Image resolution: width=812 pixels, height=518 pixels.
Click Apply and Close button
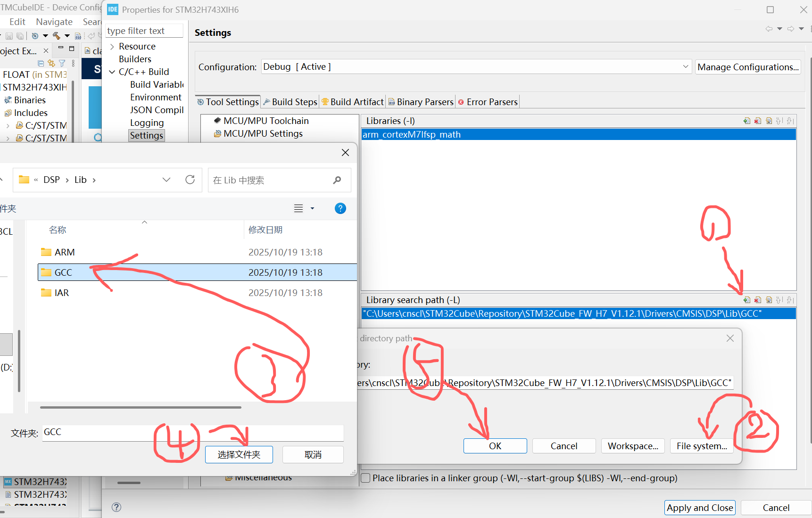click(x=700, y=508)
